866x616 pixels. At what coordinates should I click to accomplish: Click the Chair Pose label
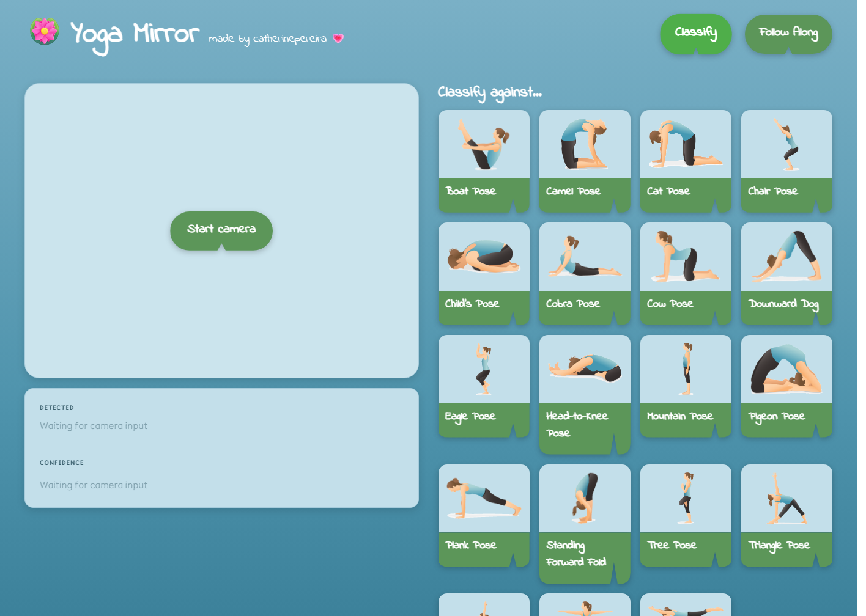(772, 191)
